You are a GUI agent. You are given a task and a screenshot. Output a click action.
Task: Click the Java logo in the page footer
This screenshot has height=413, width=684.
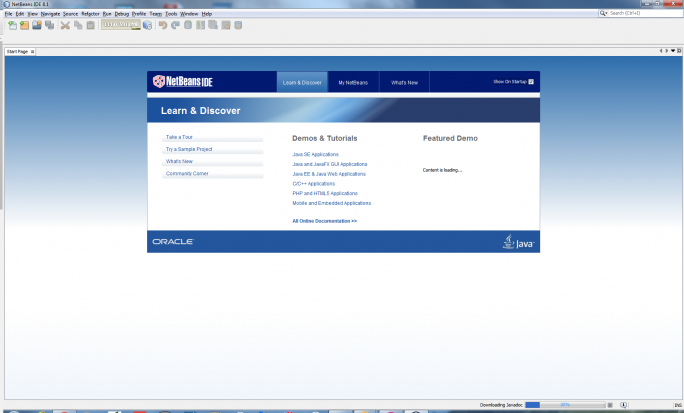pyautogui.click(x=518, y=242)
